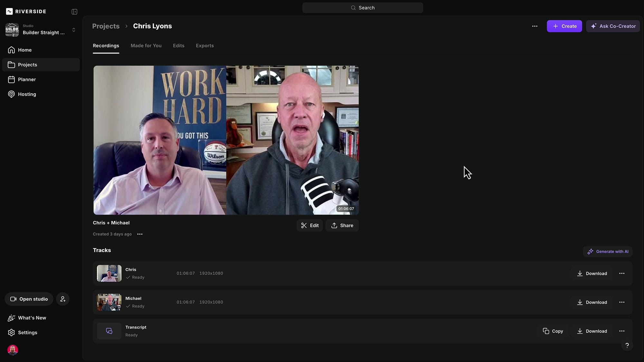Open Hosting in the sidebar

click(x=26, y=94)
